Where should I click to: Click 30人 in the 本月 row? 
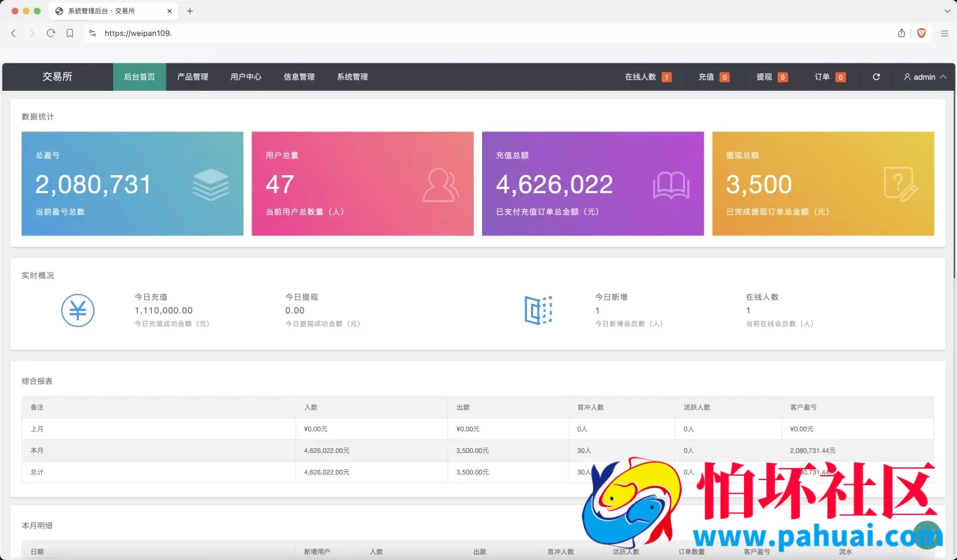tap(584, 451)
